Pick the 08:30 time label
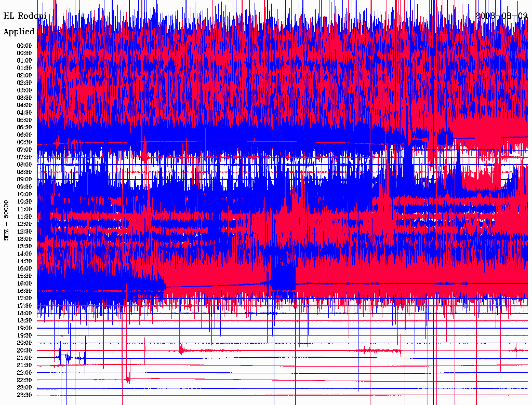 click(x=24, y=172)
